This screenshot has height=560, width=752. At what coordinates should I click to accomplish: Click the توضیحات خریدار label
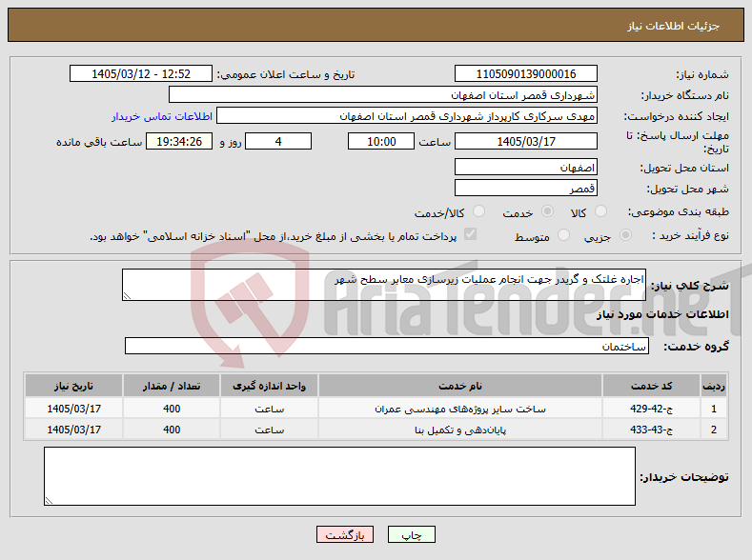(x=684, y=477)
